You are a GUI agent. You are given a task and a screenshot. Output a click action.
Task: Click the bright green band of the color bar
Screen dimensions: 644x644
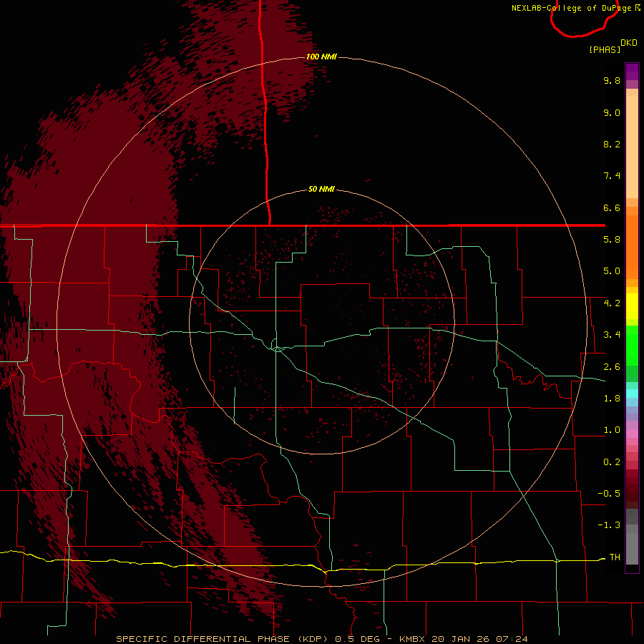click(632, 345)
